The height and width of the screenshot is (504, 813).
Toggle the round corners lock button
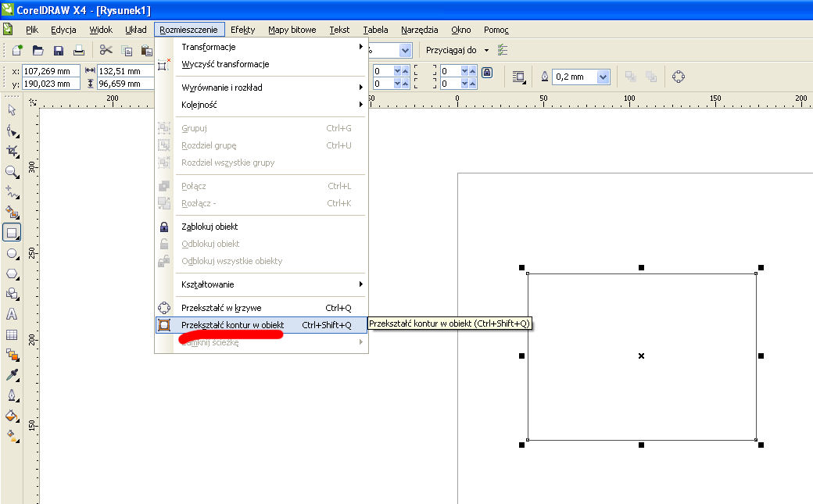pos(487,73)
